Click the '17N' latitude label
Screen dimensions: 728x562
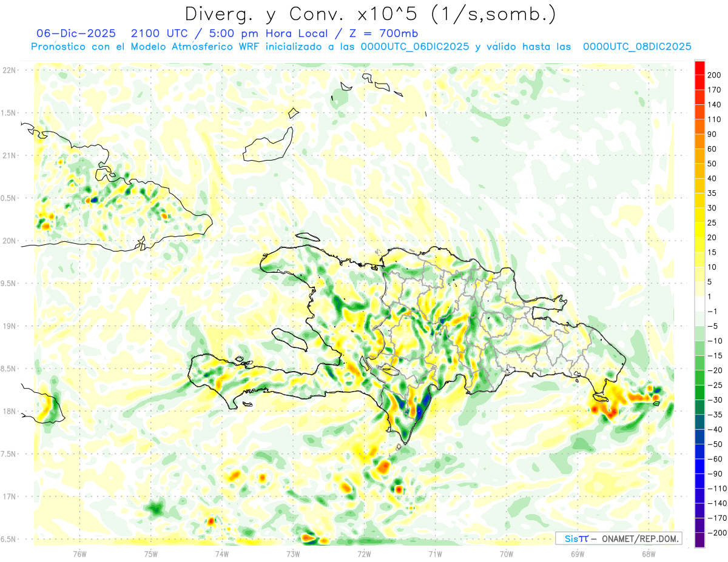click(9, 497)
